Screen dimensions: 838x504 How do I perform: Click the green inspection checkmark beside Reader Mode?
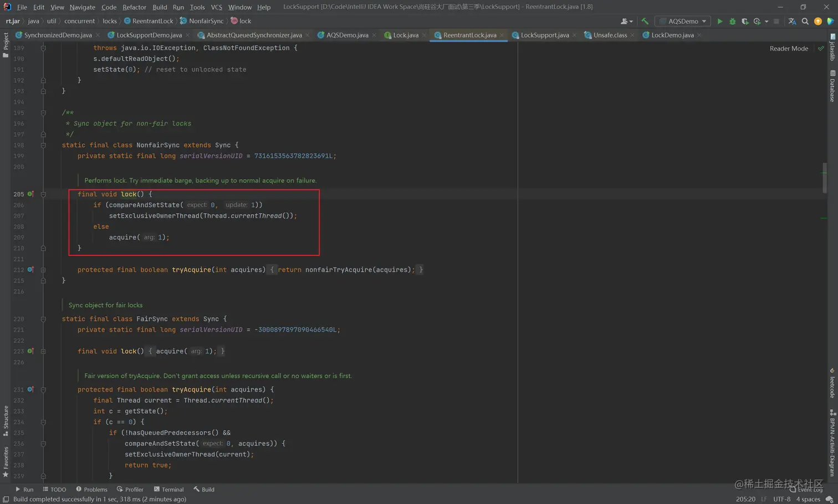(821, 49)
